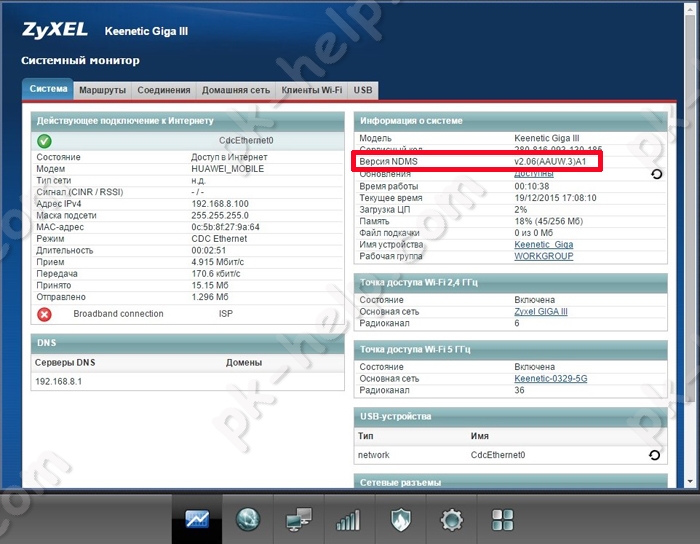Image resolution: width=700 pixels, height=544 pixels.
Task: Switch to the Соединения tab
Action: click(163, 90)
